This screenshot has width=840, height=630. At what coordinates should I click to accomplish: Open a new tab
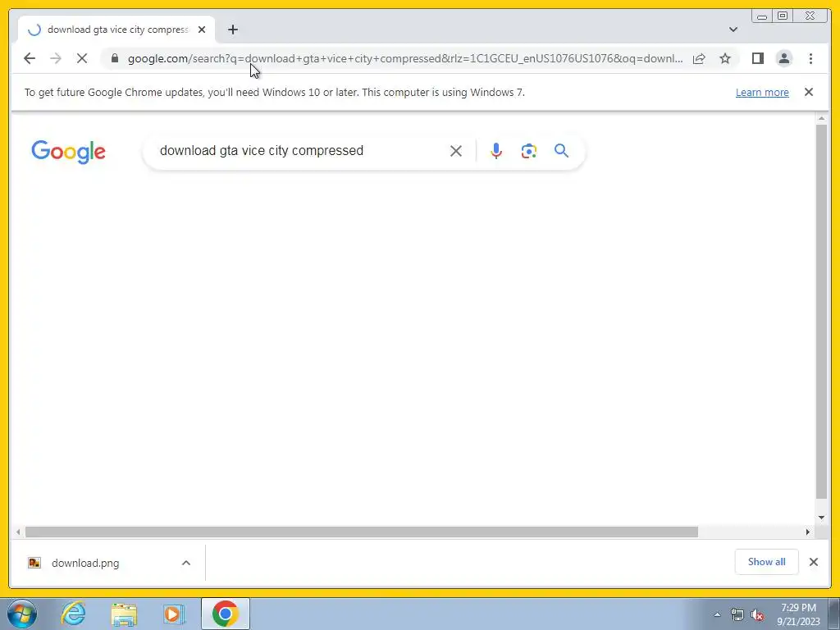(232, 30)
